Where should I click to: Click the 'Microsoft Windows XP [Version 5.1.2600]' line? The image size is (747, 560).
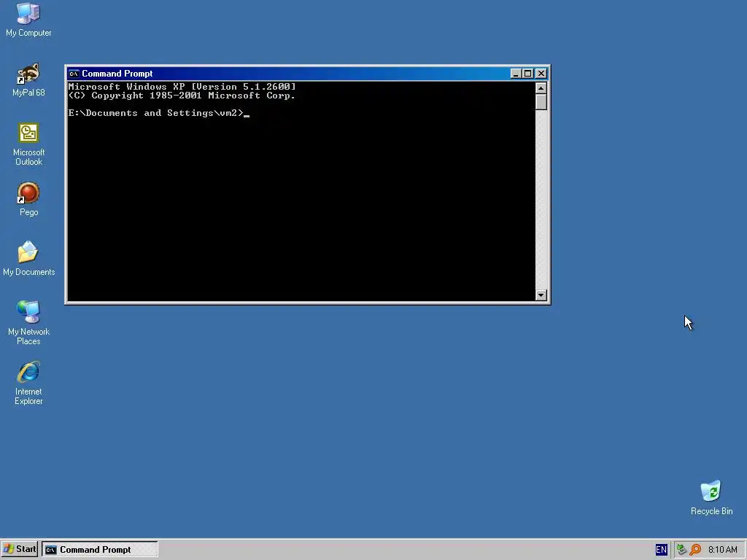(x=182, y=87)
